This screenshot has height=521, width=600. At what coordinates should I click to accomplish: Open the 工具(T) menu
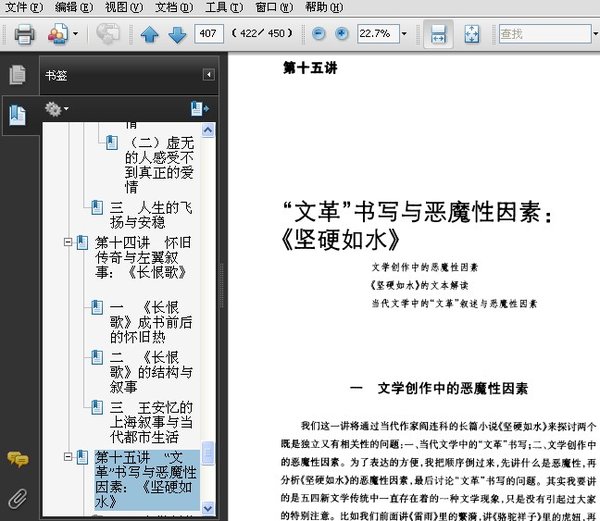pyautogui.click(x=224, y=7)
